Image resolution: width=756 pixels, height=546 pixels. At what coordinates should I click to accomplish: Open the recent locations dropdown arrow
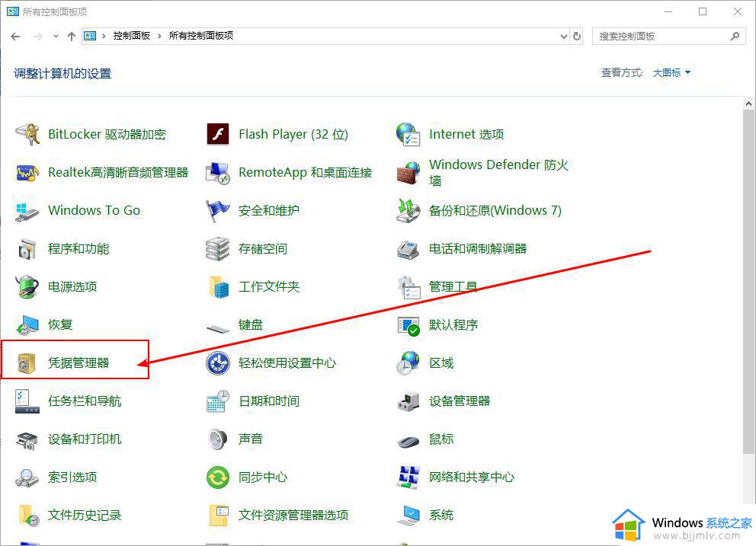point(56,36)
